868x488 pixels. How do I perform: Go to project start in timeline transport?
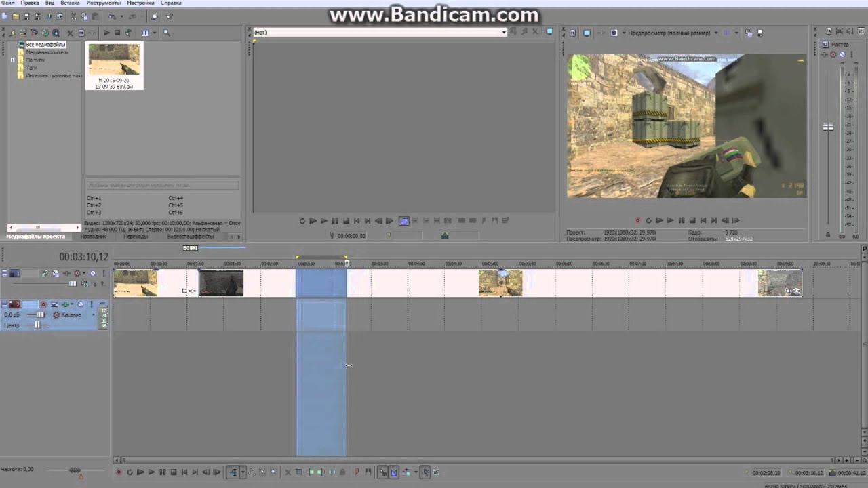pos(184,472)
